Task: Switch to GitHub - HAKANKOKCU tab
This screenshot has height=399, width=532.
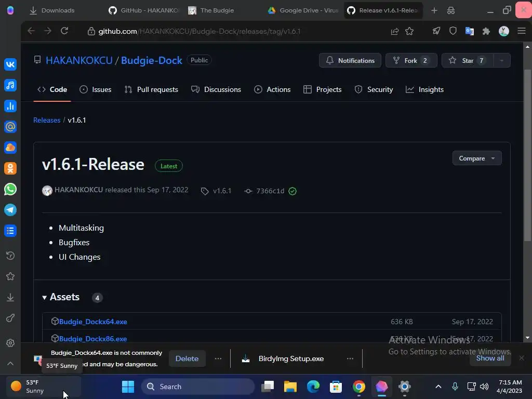Action: [143, 10]
